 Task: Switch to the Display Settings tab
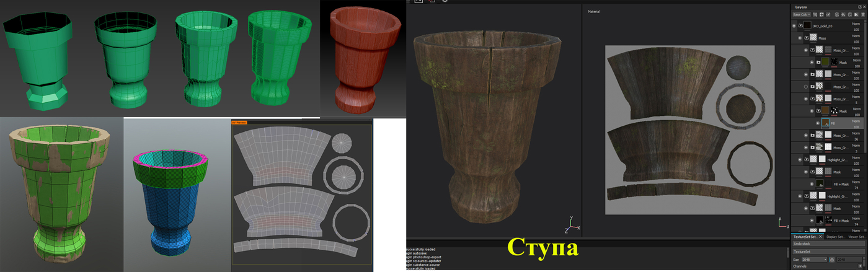coord(836,237)
